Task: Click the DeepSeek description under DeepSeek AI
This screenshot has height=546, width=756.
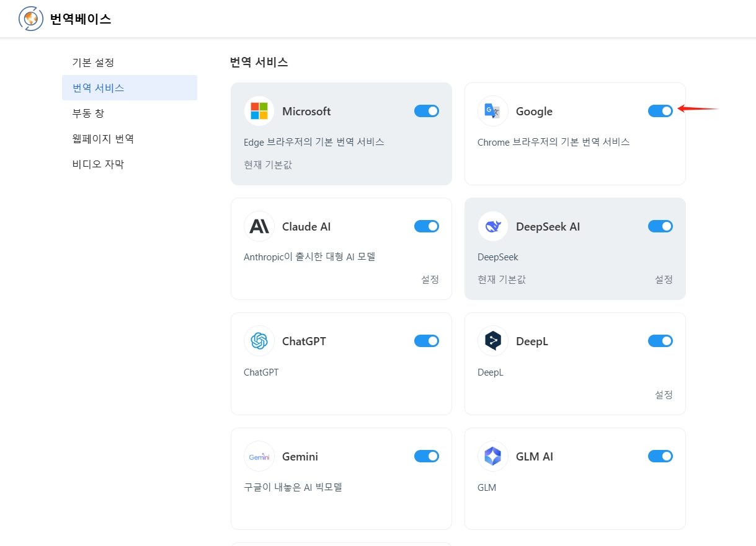Action: point(497,257)
